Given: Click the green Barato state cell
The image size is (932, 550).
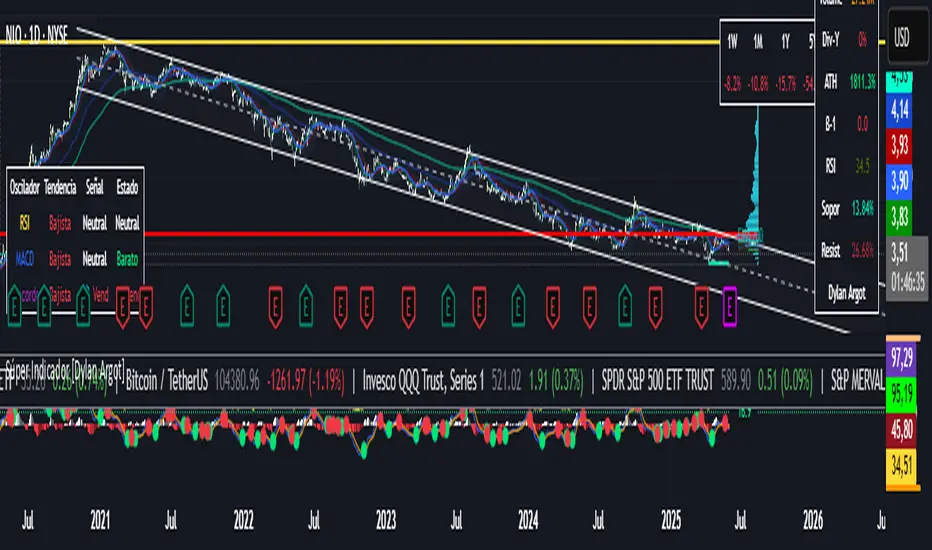Looking at the screenshot, I should coord(127,259).
